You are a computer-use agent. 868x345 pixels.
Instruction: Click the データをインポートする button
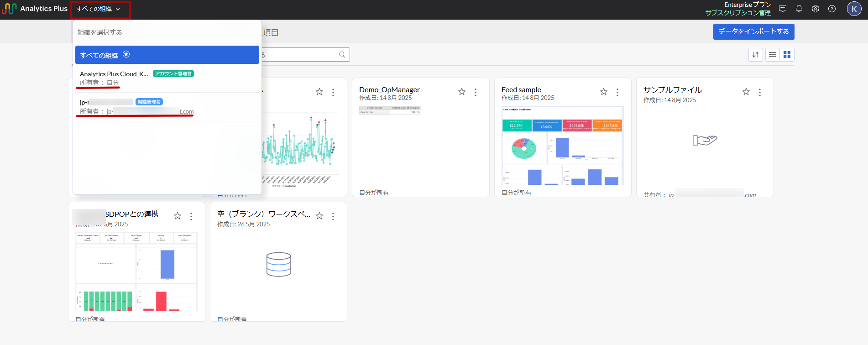[x=753, y=31]
